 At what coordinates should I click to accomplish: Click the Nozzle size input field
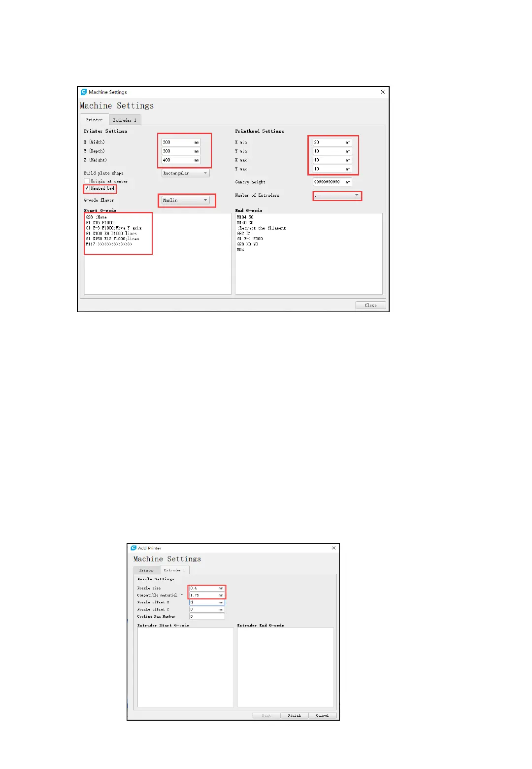[207, 588]
